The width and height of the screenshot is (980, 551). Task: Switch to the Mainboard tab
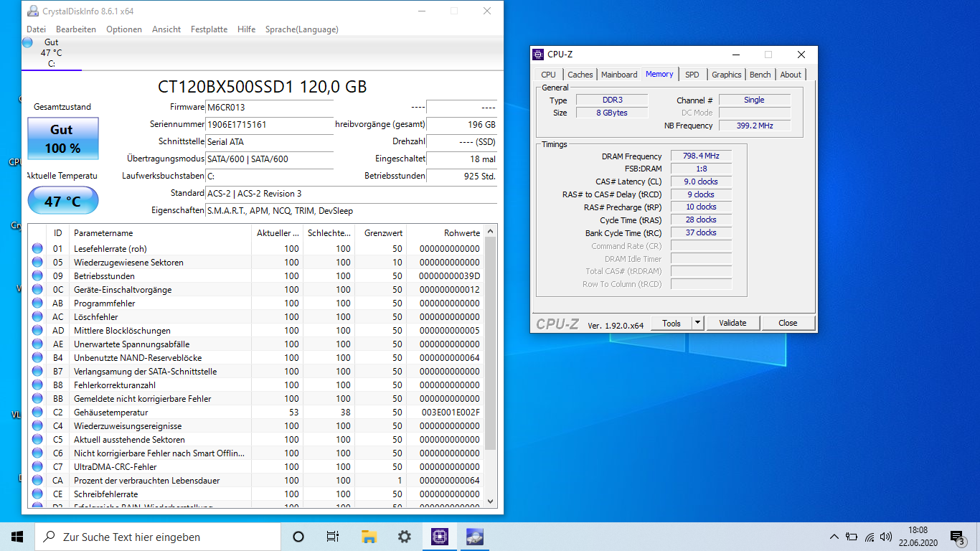[x=619, y=75]
